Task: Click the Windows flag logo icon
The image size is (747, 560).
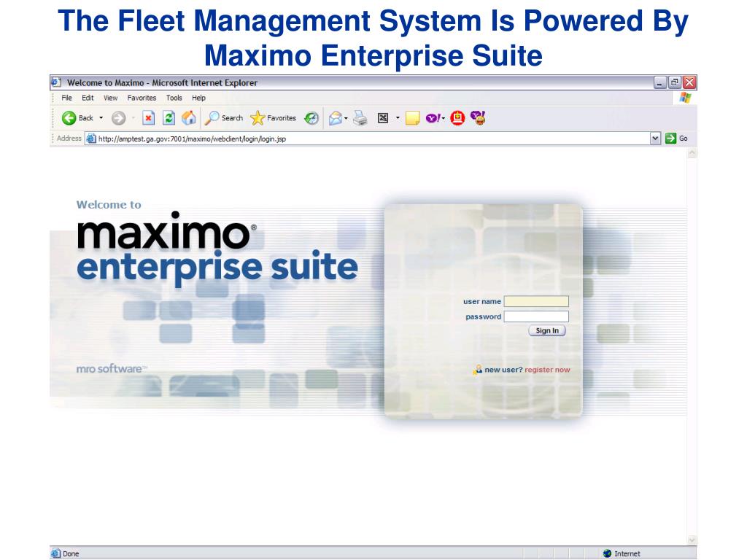Action: click(x=686, y=98)
